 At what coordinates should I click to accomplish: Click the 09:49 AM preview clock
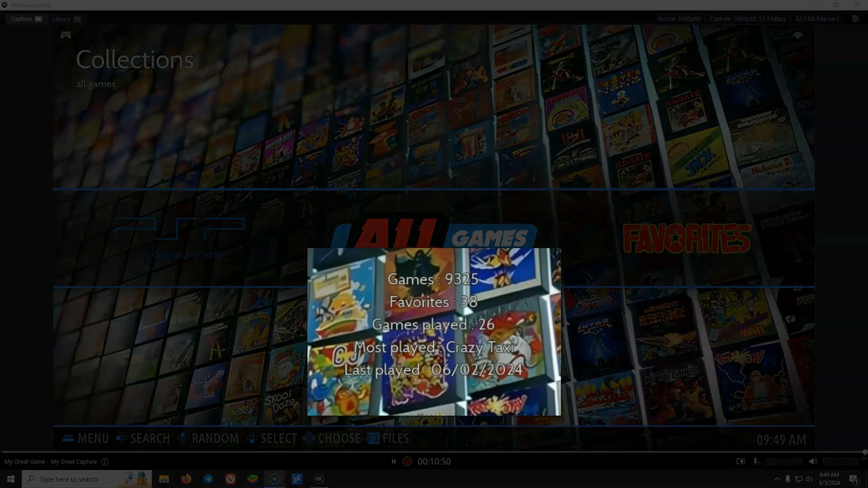[781, 440]
